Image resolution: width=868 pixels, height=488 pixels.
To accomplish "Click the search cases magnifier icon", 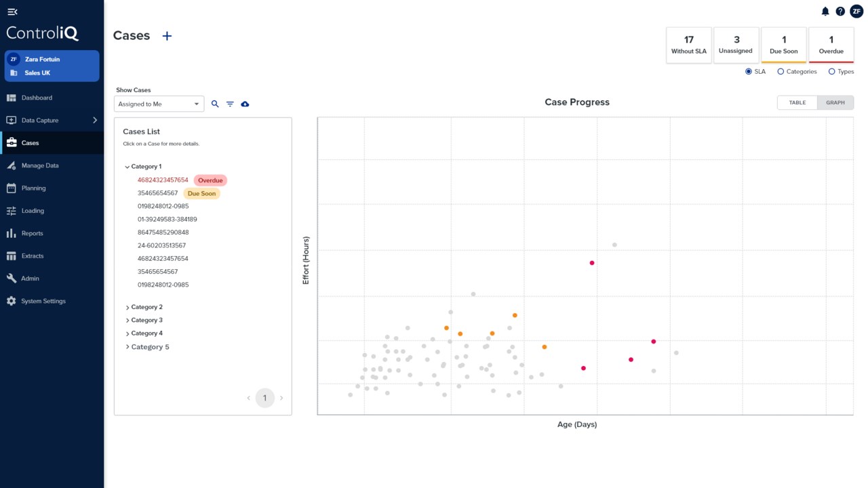I will [215, 104].
